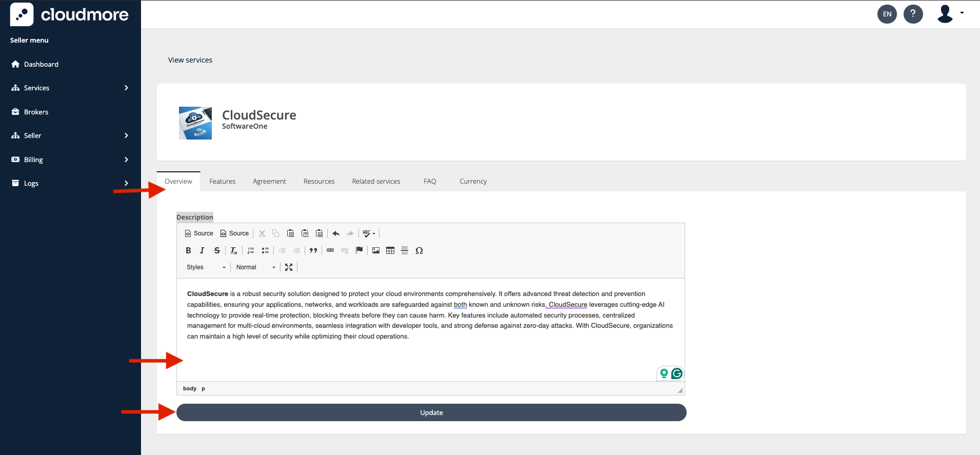The height and width of the screenshot is (455, 980).
Task: Toggle italic formatting in the editor
Action: coord(202,250)
